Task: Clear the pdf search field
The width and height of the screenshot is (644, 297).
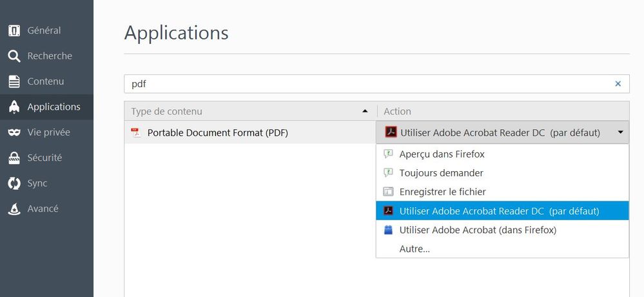Action: pyautogui.click(x=618, y=84)
